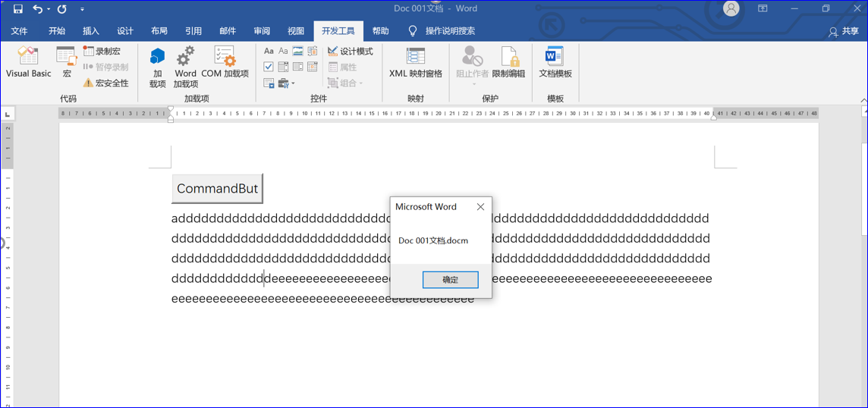Insert combo box content control
The height and width of the screenshot is (408, 868).
coord(284,67)
